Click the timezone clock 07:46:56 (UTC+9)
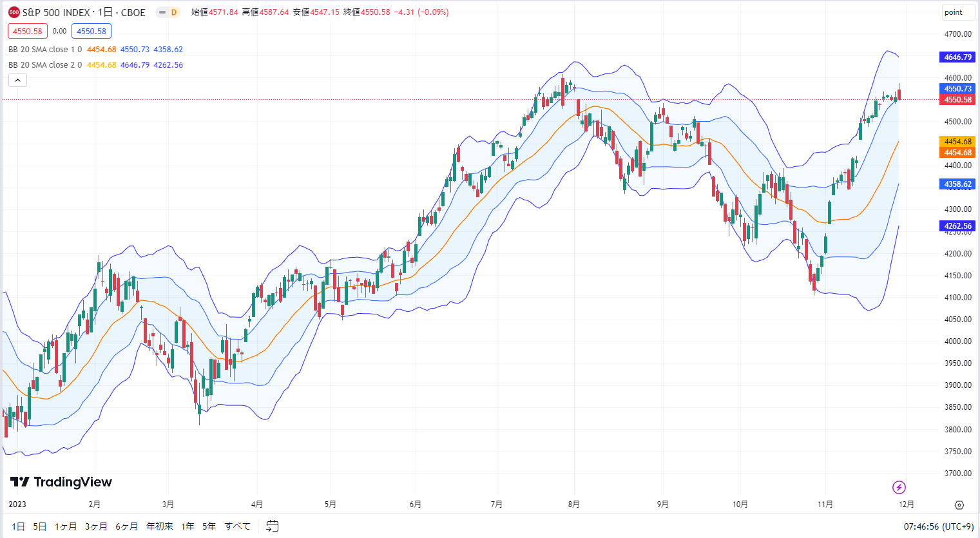Viewport: 980px width, 538px height. click(x=939, y=526)
